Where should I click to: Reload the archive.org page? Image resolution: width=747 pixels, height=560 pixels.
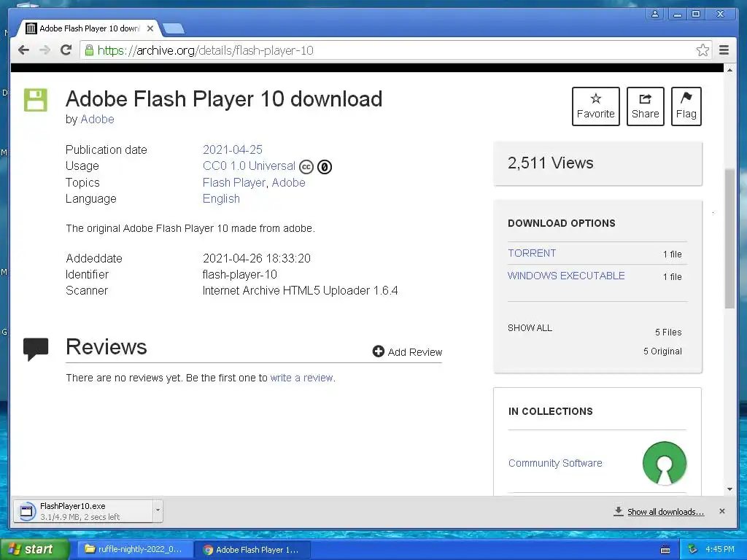click(66, 50)
